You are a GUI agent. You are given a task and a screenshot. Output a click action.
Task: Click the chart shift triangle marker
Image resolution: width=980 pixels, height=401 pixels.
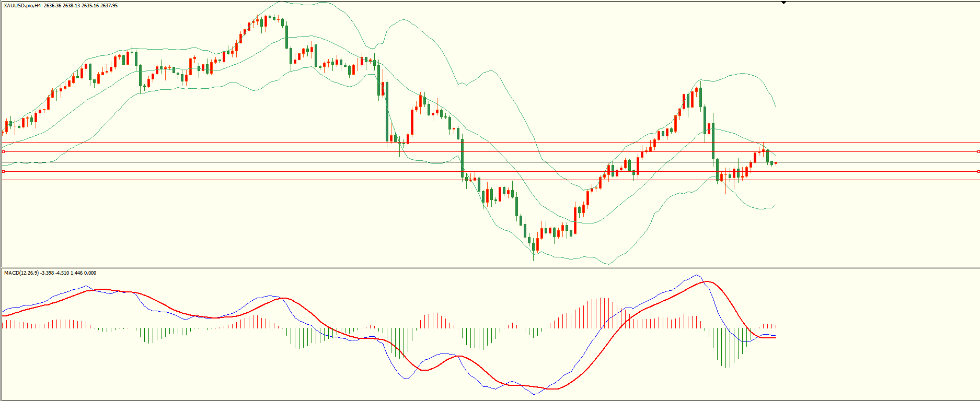pos(783,3)
